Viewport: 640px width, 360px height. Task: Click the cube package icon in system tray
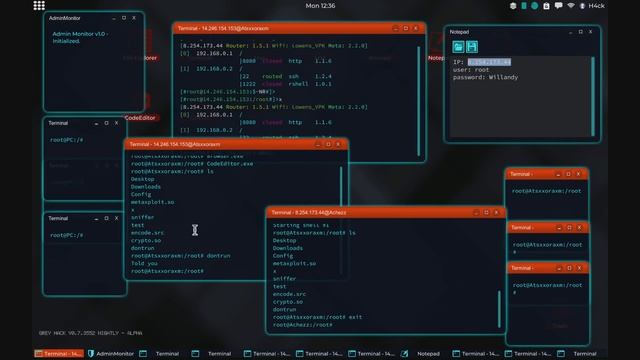pyautogui.click(x=513, y=6)
